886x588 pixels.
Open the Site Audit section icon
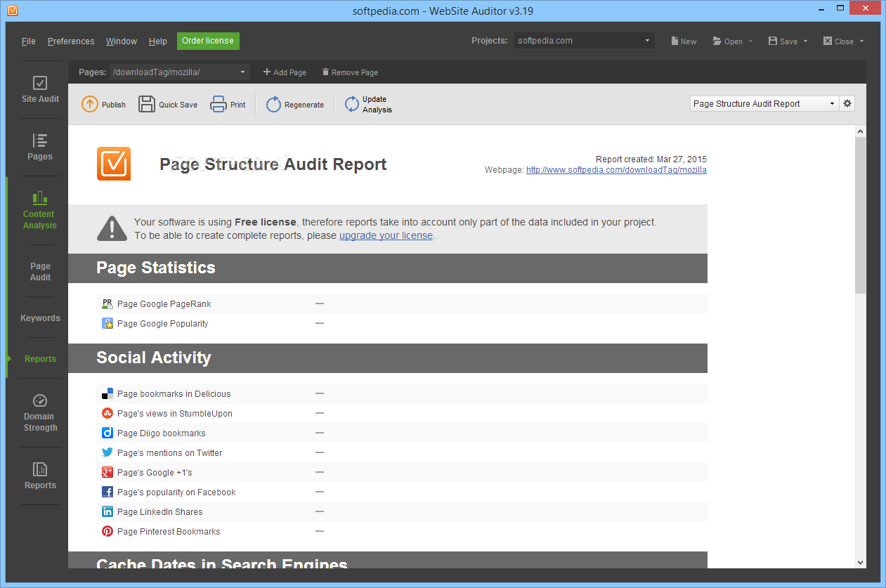click(x=40, y=83)
